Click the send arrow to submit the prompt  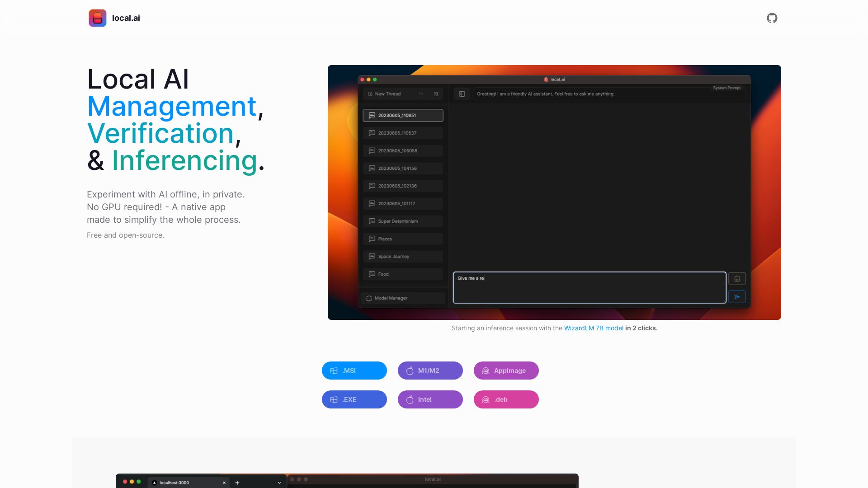click(x=737, y=297)
